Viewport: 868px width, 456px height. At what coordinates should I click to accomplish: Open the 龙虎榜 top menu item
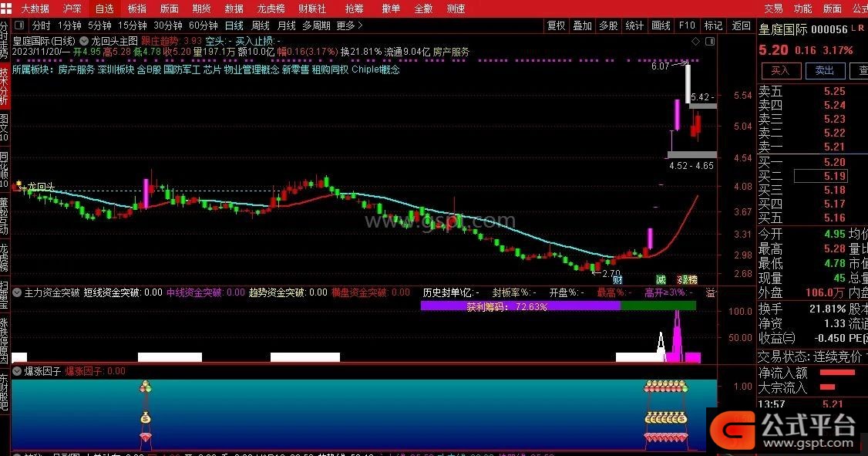[x=271, y=8]
